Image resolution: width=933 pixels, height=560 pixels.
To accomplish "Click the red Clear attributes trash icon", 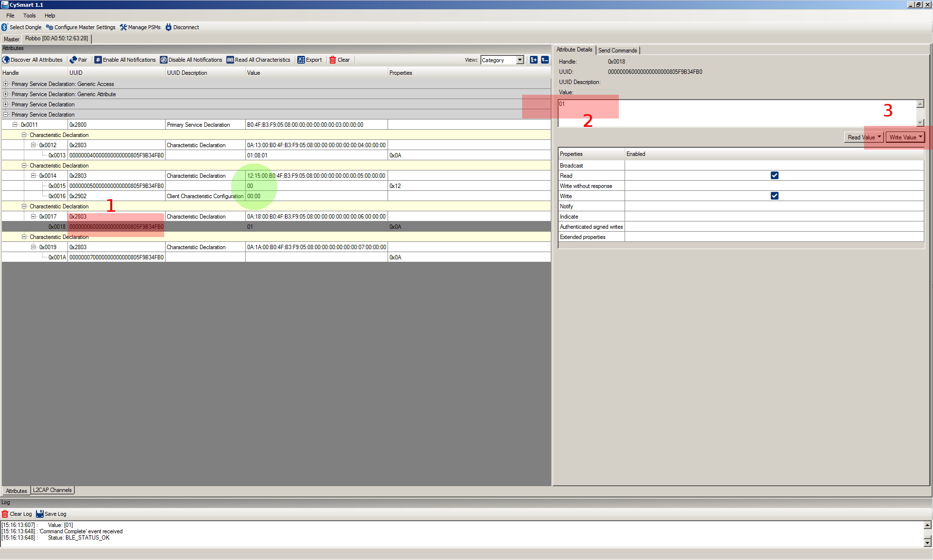I will click(x=333, y=60).
